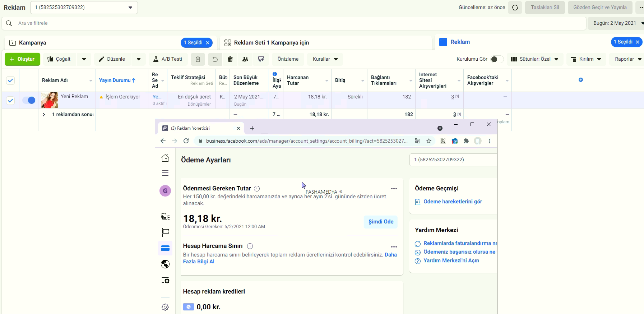Click the share feedback icon in toolbar
The height and width of the screenshot is (314, 644).
click(261, 59)
